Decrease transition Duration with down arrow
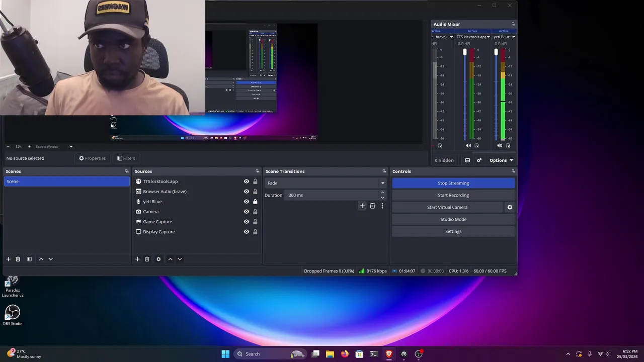 [x=382, y=198]
